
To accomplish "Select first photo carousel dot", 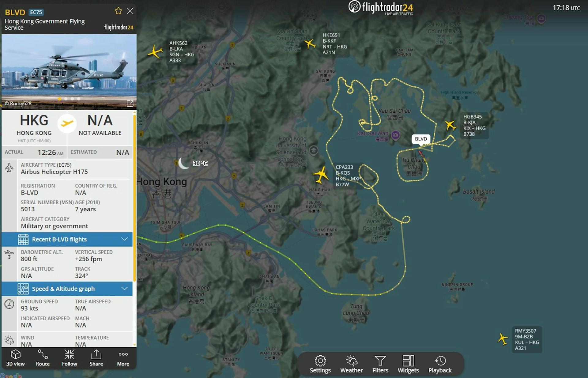I will pyautogui.click(x=59, y=99).
